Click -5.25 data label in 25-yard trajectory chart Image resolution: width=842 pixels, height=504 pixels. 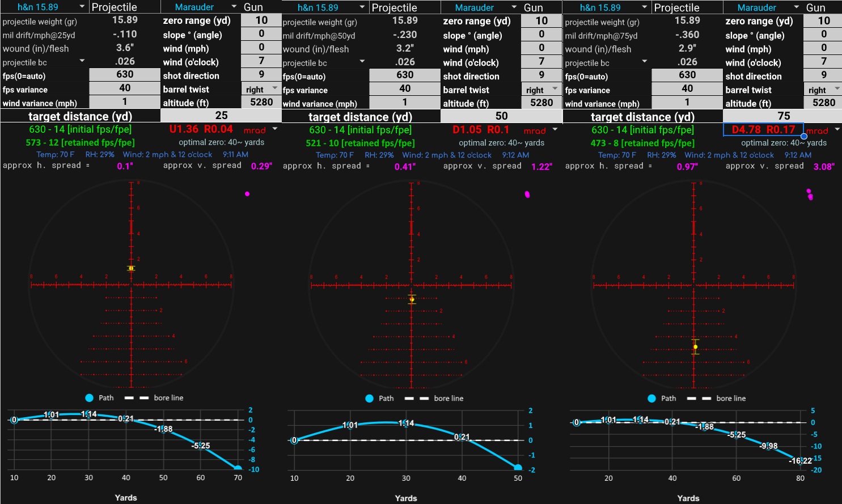[x=201, y=446]
